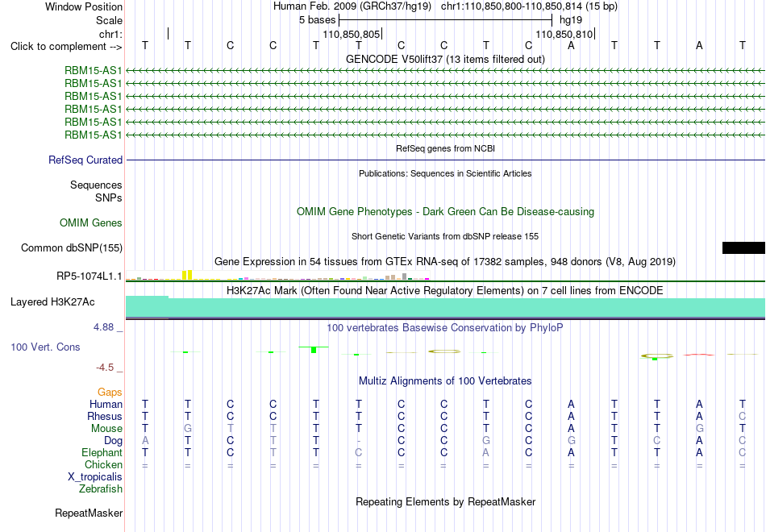Open the 'OMIM Genes' track label
Image resolution: width=766 pixels, height=532 pixels.
coord(91,222)
